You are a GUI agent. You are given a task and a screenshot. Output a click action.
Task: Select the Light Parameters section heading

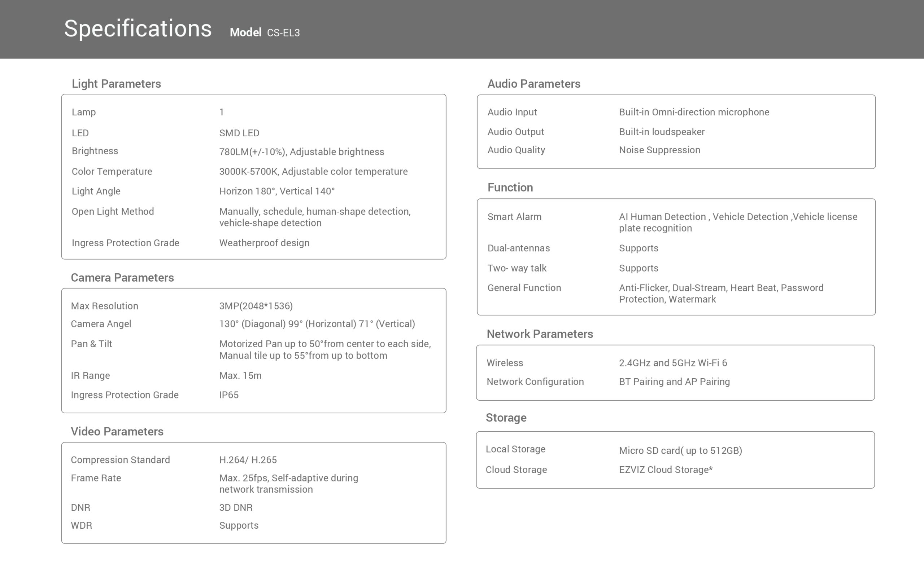pos(116,84)
